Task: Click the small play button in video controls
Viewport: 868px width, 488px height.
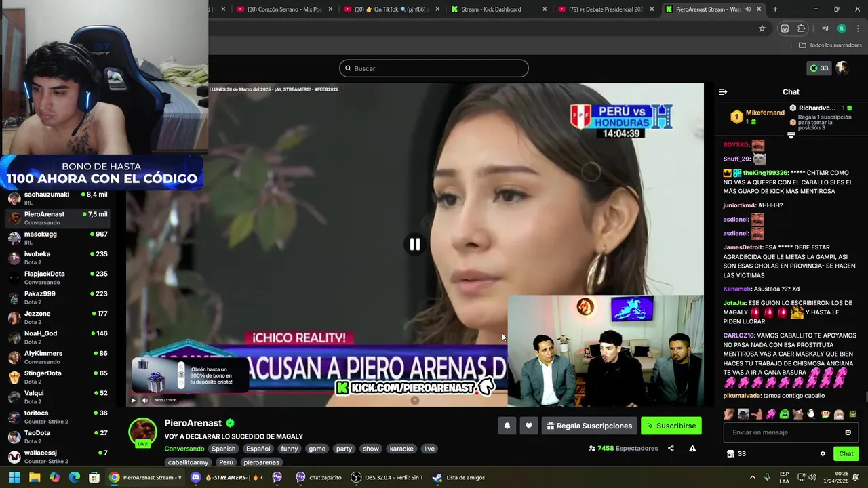Action: [133, 401]
